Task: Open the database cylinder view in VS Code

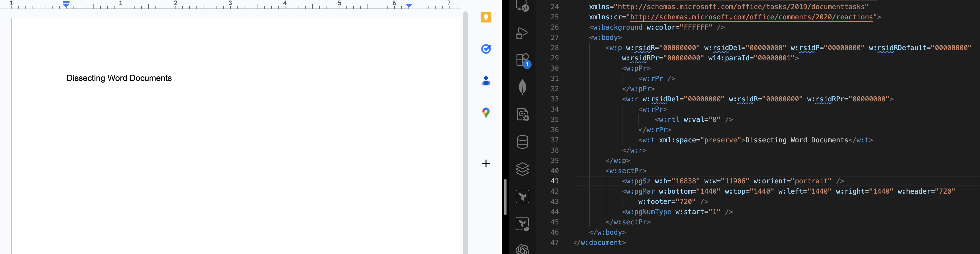Action: 522,142
